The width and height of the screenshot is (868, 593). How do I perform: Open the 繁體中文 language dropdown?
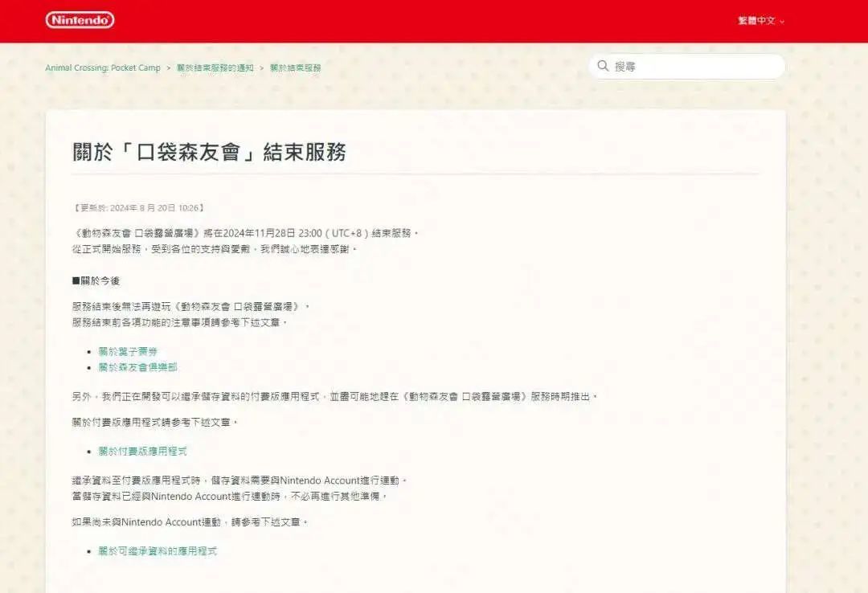pos(761,20)
